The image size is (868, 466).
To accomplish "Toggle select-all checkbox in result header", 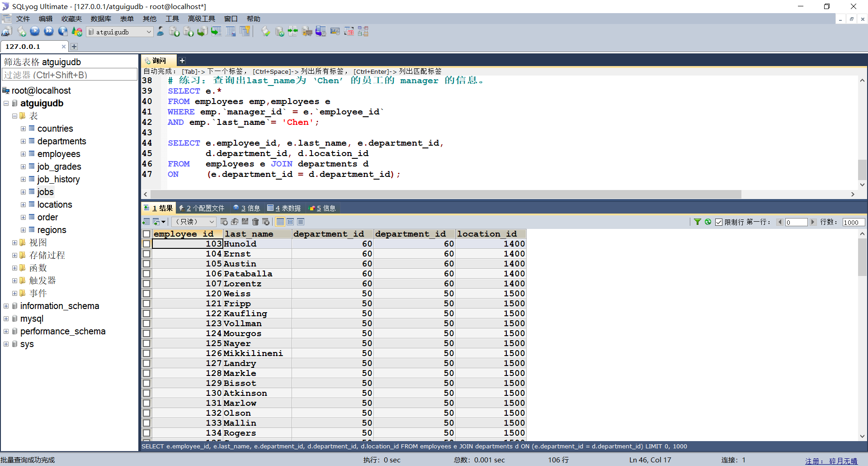I will tap(146, 234).
